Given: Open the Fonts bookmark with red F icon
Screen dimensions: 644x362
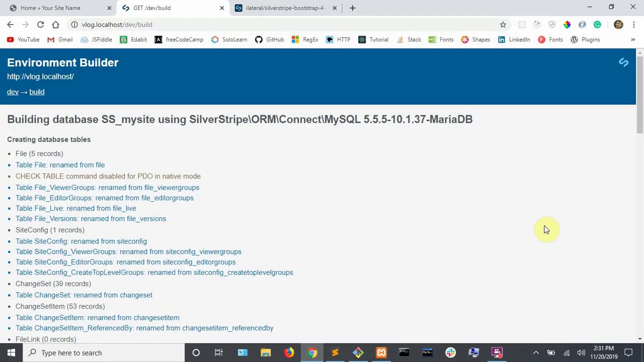Looking at the screenshot, I should (550, 40).
